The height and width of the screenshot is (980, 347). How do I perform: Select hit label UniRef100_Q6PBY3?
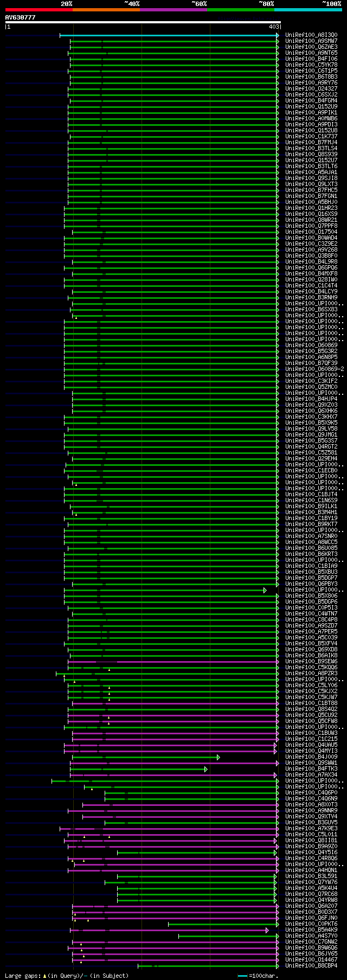(x=311, y=584)
